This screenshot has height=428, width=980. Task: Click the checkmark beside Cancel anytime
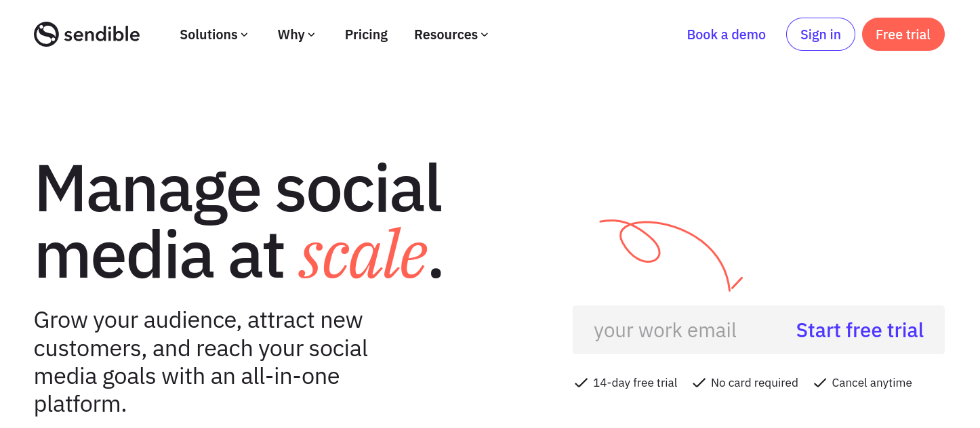(820, 383)
